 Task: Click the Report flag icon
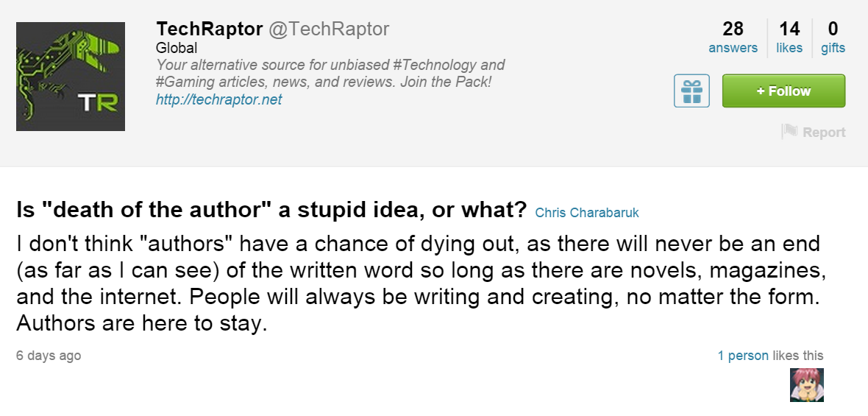789,132
